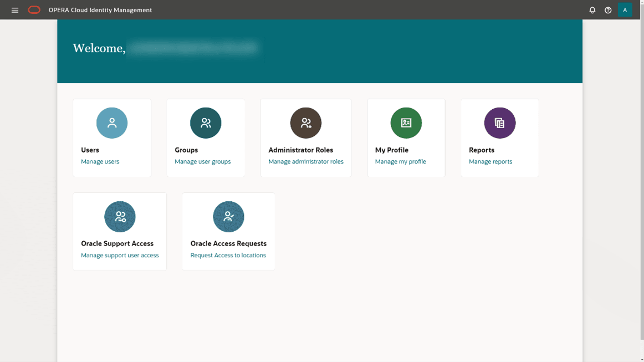Click the My Profile circle icon
The image size is (644, 362).
[x=406, y=123]
